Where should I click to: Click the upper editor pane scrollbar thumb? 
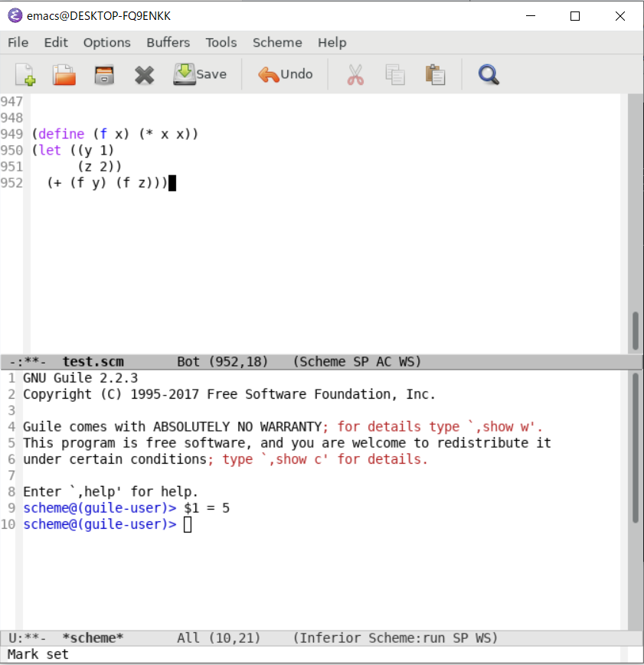click(635, 331)
